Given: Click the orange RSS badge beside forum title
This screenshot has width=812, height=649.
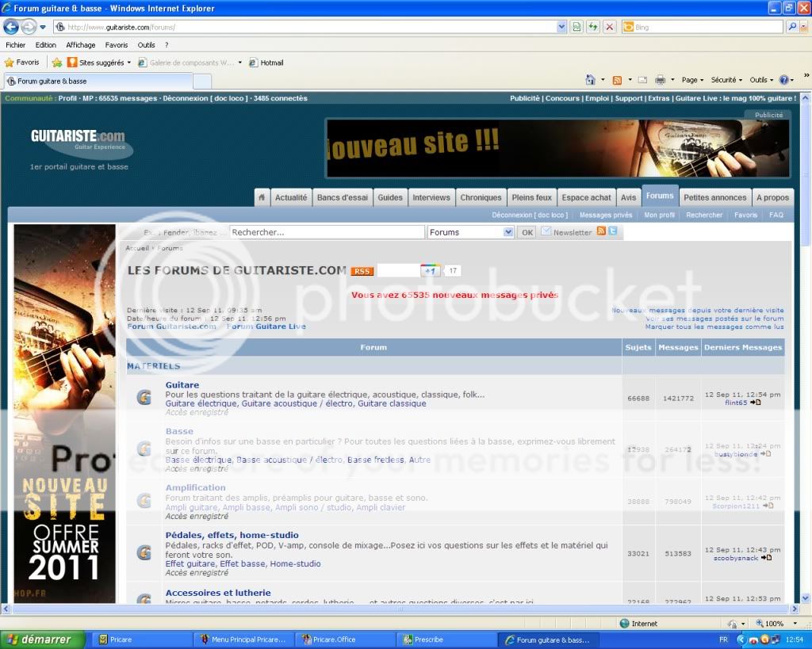Looking at the screenshot, I should [362, 271].
